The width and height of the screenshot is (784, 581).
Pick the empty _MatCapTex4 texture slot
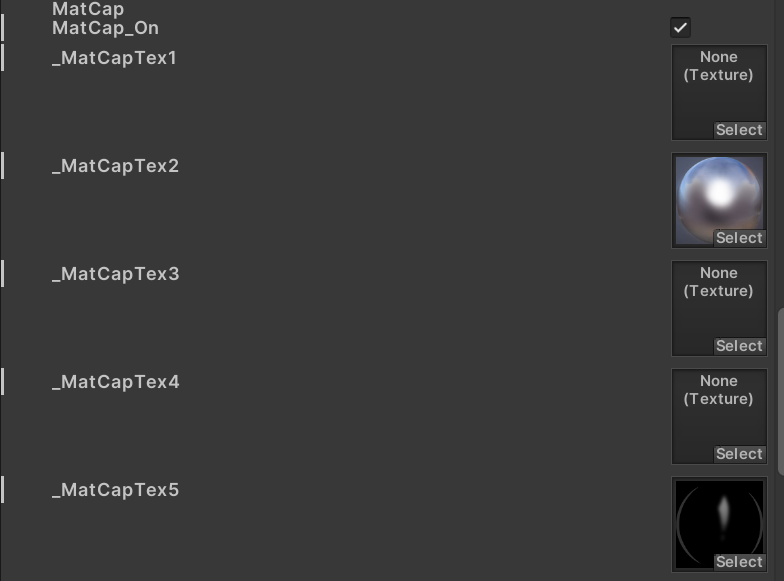(x=718, y=408)
